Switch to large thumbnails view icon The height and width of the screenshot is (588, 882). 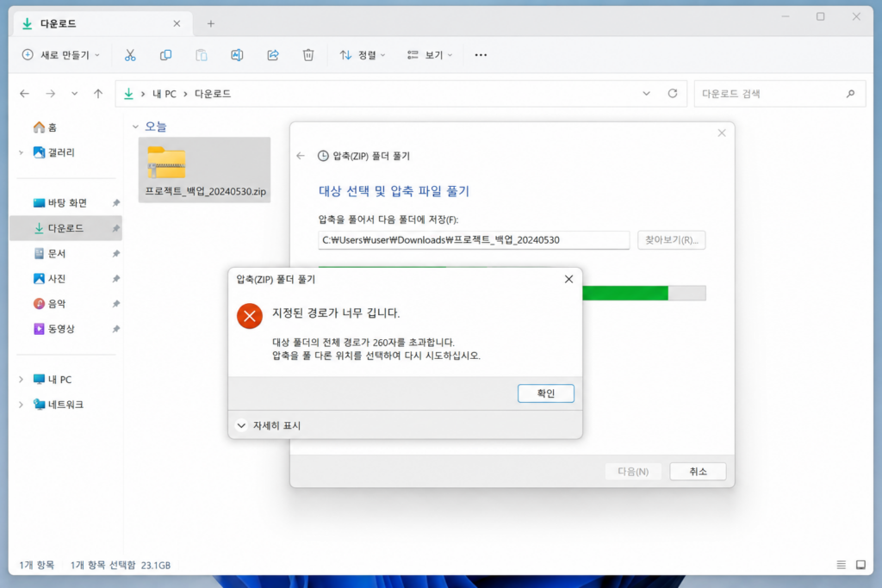860,565
